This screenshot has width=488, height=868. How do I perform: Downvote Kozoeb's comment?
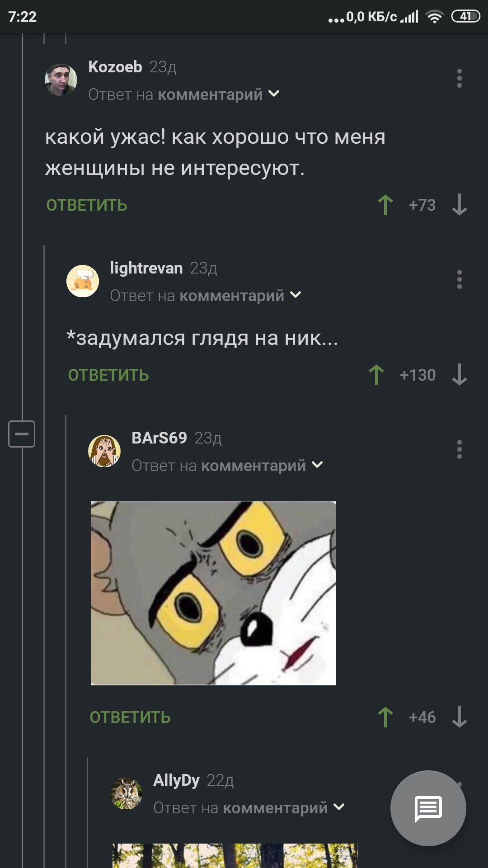[460, 205]
